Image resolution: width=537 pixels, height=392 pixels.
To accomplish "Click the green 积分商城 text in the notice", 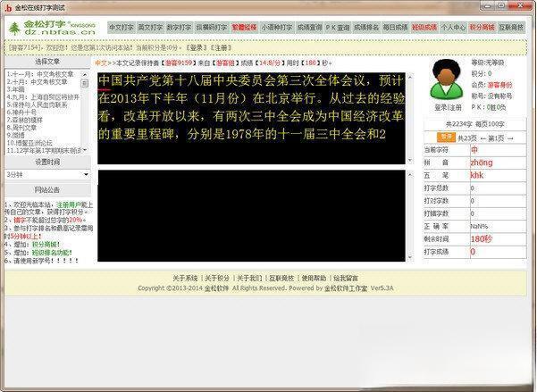I will pyautogui.click(x=44, y=245).
